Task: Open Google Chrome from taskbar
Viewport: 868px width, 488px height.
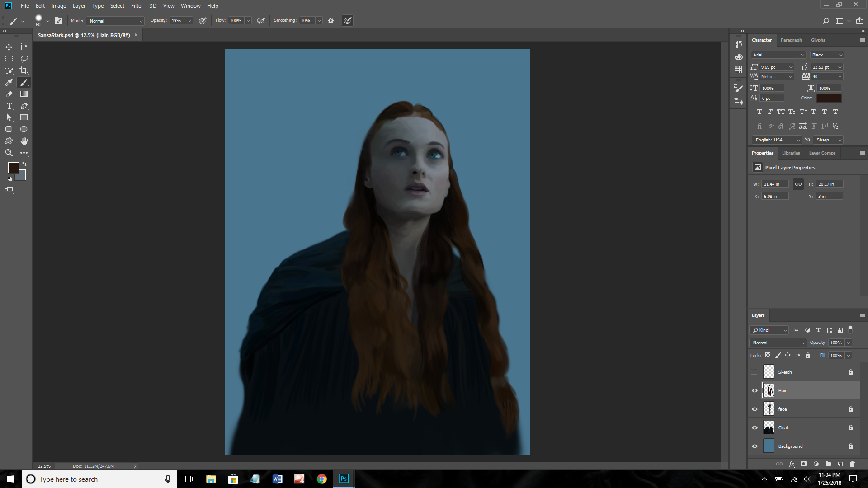Action: pyautogui.click(x=321, y=479)
